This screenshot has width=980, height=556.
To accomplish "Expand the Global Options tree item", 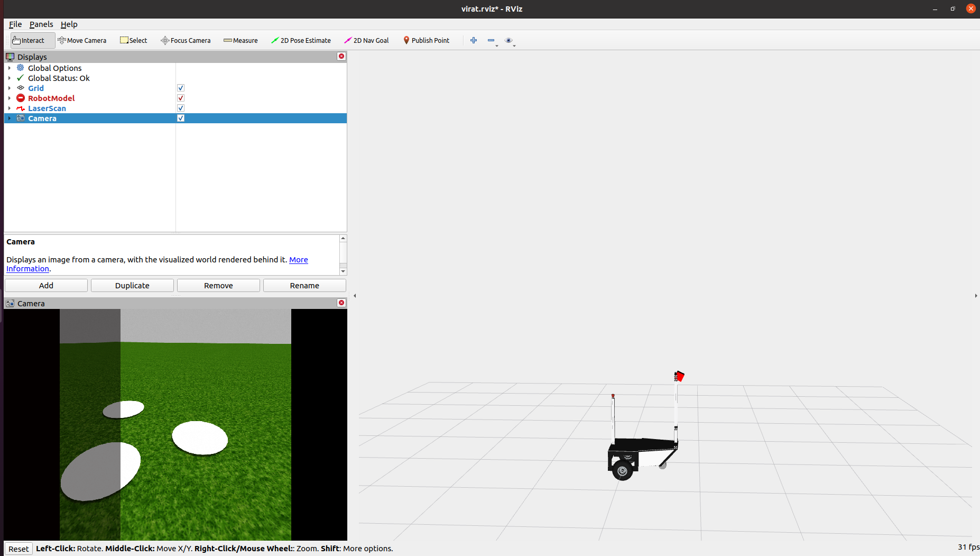I will click(9, 68).
